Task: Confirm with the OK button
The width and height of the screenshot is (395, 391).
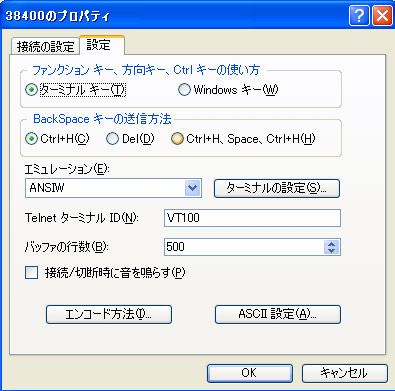Action: tap(250, 373)
